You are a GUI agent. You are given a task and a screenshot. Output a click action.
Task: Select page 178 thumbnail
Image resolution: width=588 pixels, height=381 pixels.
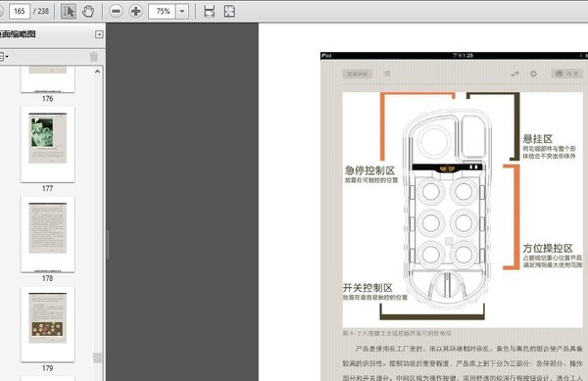point(48,234)
